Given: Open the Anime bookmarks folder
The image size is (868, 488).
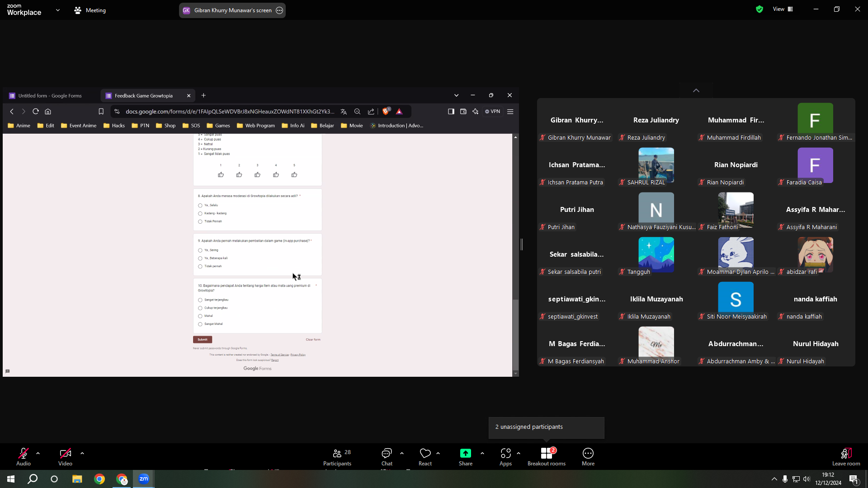Looking at the screenshot, I should click(x=19, y=126).
